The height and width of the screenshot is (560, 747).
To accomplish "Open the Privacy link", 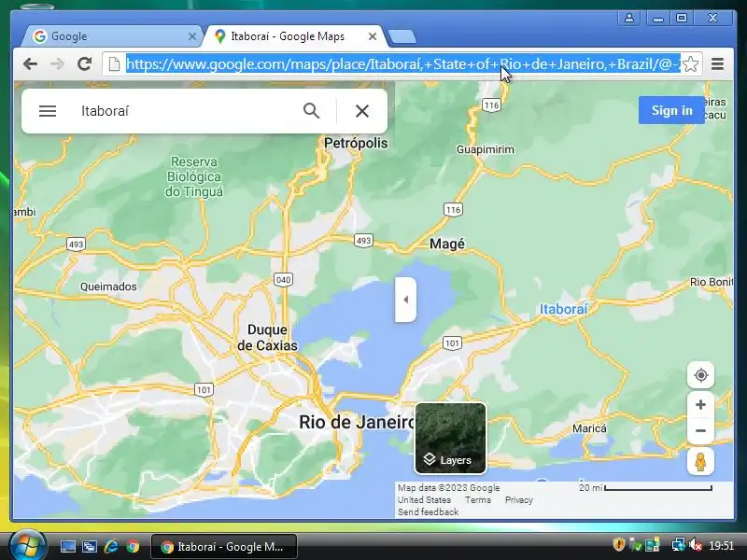I will [x=519, y=500].
